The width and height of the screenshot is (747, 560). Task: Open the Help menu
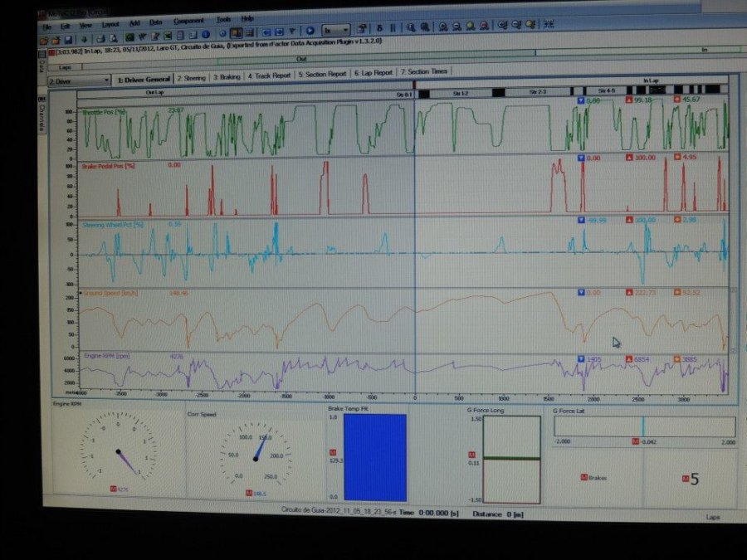click(247, 18)
